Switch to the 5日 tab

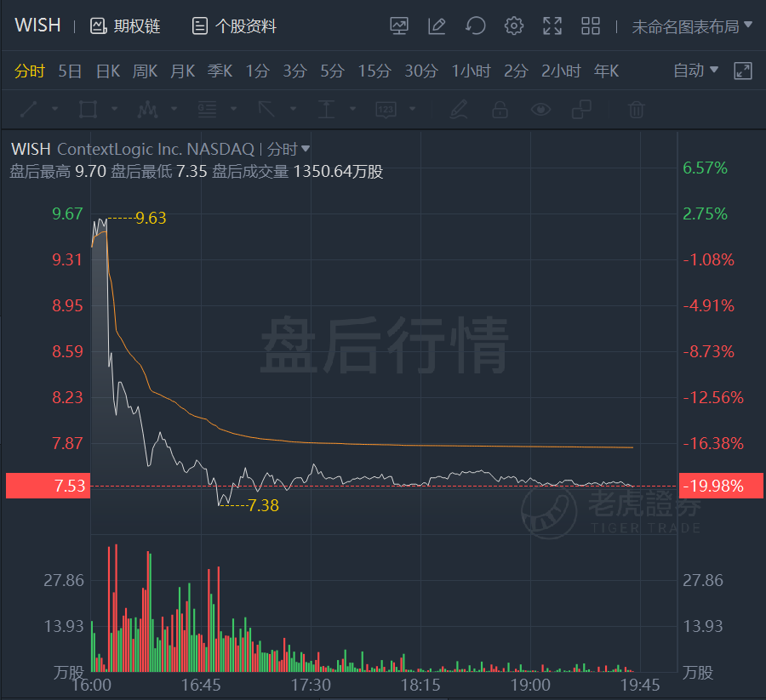tap(70, 71)
